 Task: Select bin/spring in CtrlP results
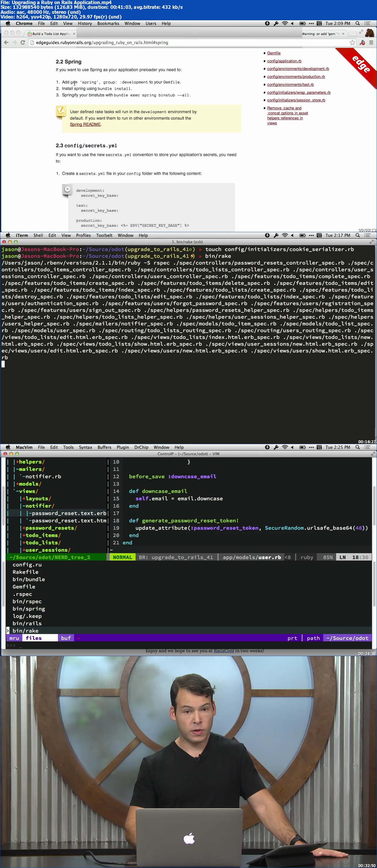(29, 608)
